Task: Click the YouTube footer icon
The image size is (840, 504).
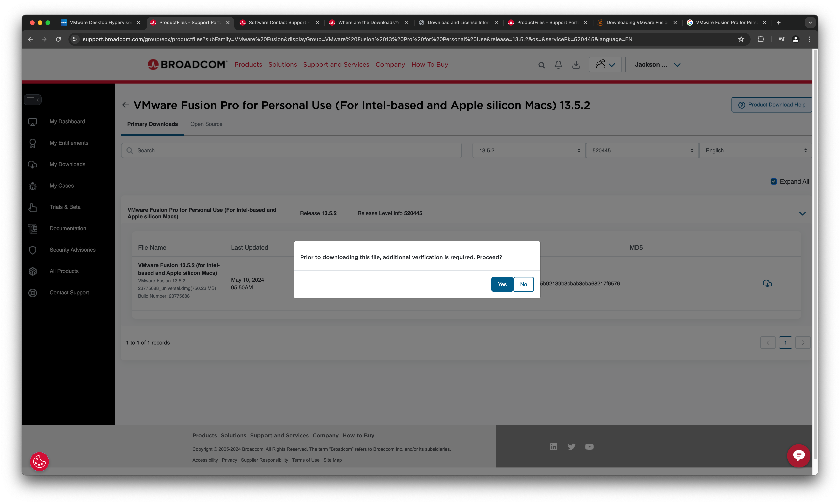Action: point(589,447)
